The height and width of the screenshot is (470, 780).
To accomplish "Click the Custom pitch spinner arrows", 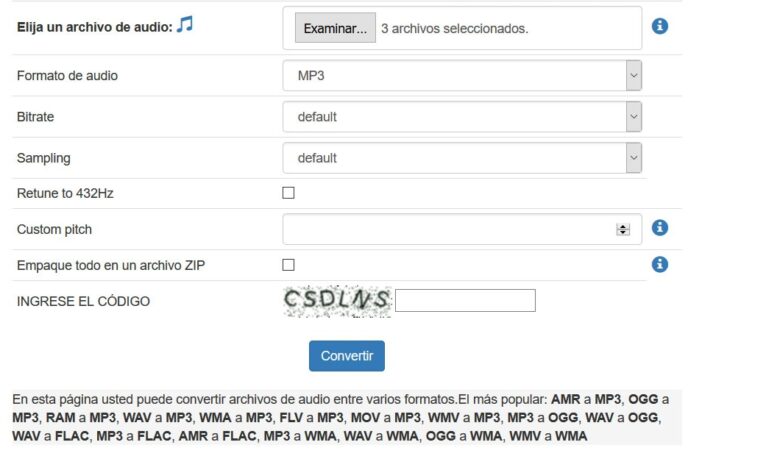I will point(623,229).
